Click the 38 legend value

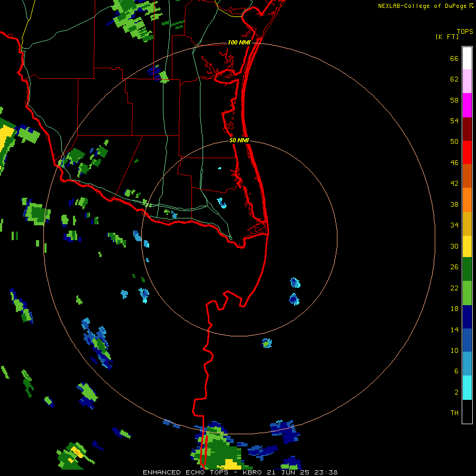click(x=454, y=204)
